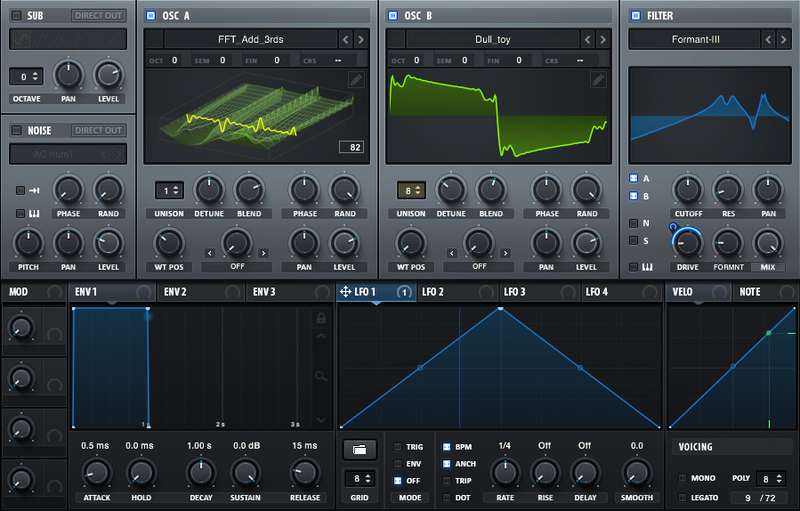Image resolution: width=800 pixels, height=511 pixels.
Task: Click the envelope lock icon
Action: point(321,317)
